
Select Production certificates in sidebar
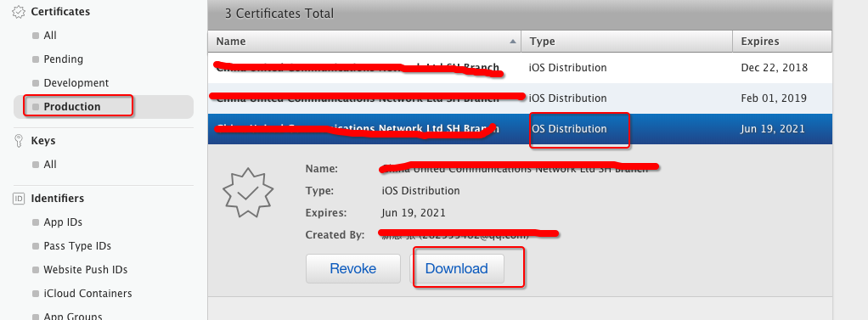coord(103,107)
